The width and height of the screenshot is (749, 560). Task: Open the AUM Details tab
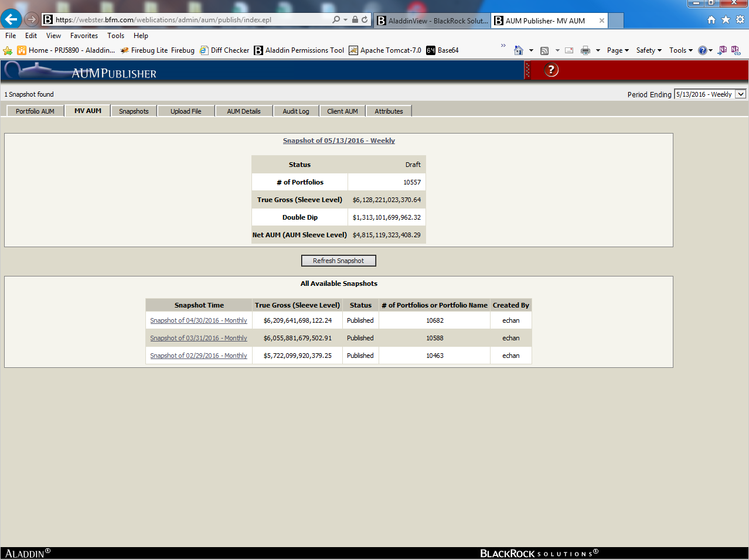tap(244, 111)
